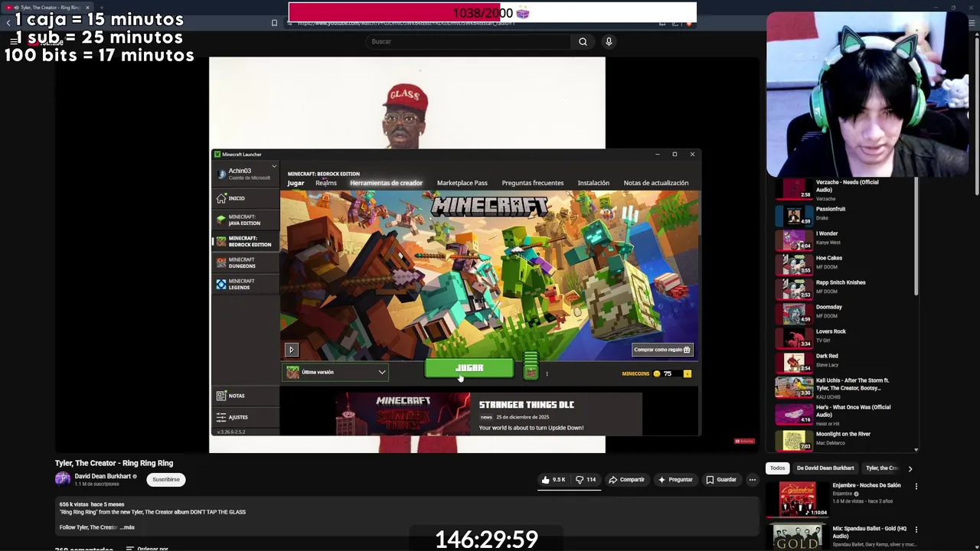Click the Preguntar button below the video
980x551 pixels.
coord(675,480)
